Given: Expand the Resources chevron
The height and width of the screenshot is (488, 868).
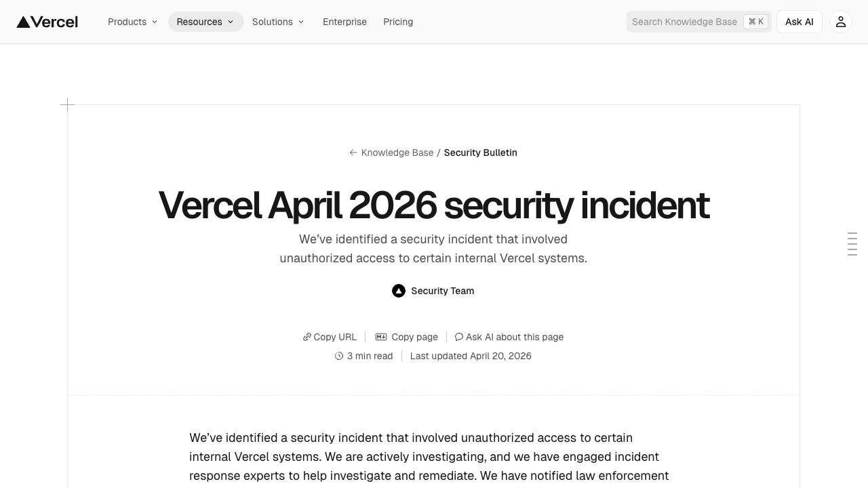Looking at the screenshot, I should click(231, 21).
